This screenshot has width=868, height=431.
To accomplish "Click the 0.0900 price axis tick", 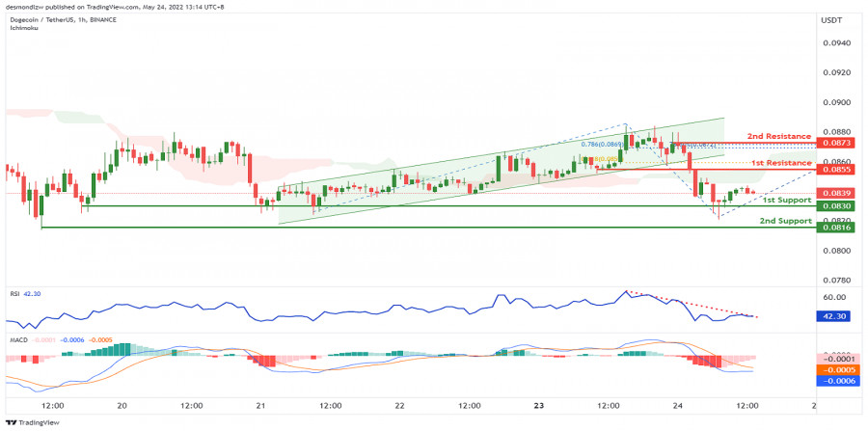I will click(x=836, y=102).
